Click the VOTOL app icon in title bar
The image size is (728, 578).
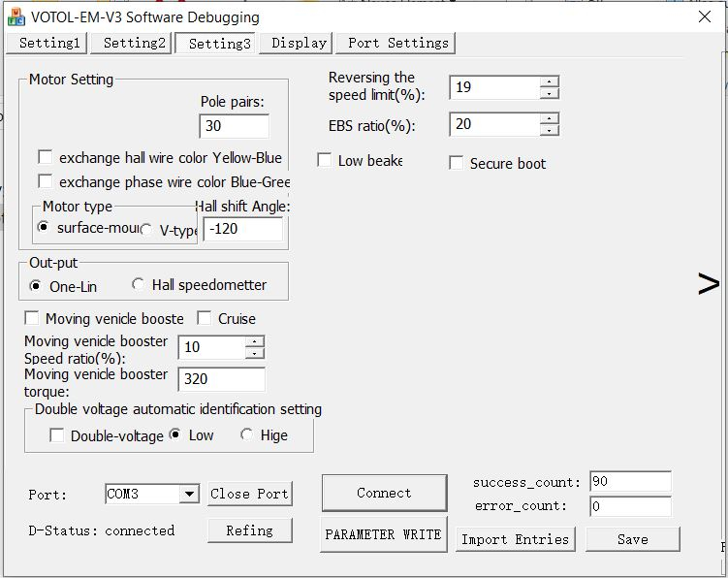coord(16,16)
